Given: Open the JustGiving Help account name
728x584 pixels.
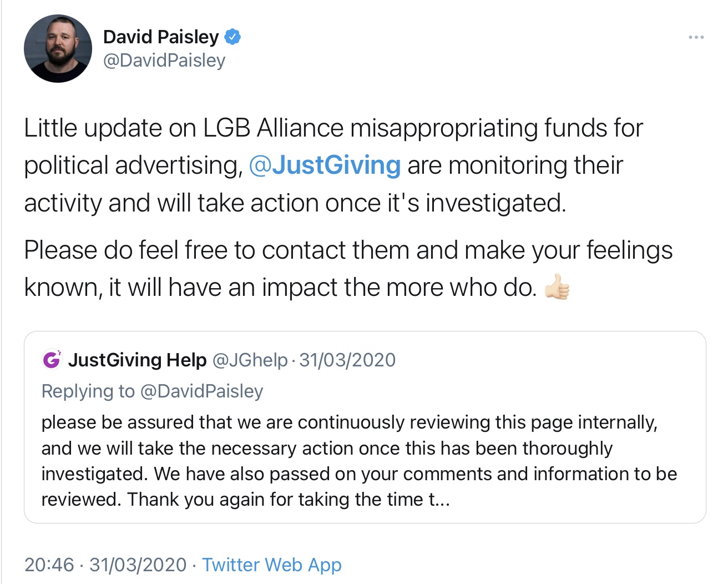Looking at the screenshot, I should (137, 360).
